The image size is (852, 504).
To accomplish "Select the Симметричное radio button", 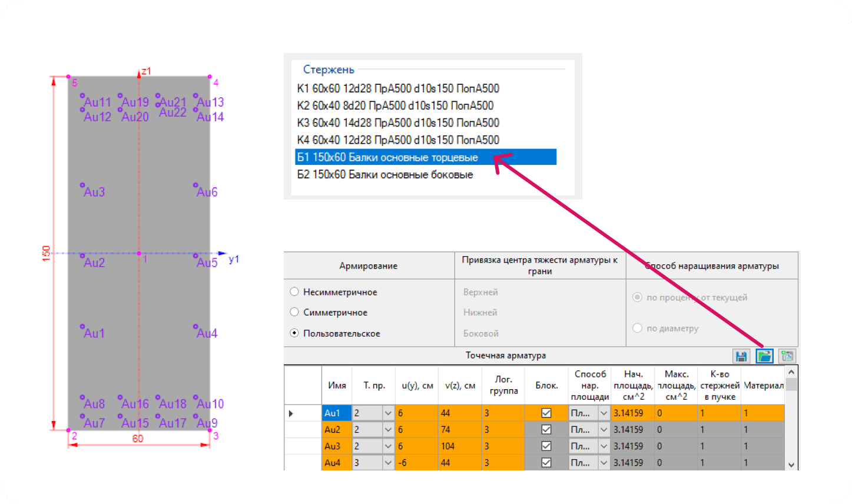I will pyautogui.click(x=294, y=312).
